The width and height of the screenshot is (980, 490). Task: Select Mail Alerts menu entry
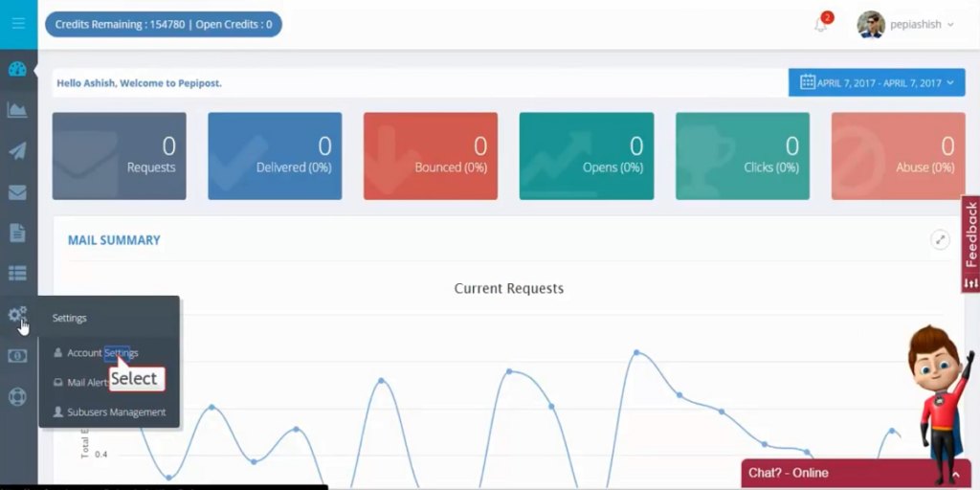pos(81,383)
